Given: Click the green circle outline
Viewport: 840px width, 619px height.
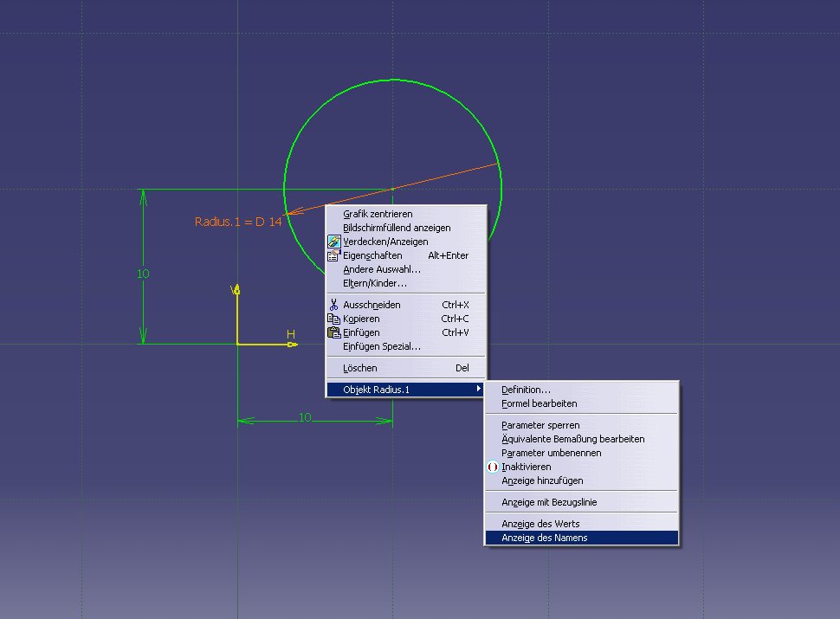Looking at the screenshot, I should [393, 80].
